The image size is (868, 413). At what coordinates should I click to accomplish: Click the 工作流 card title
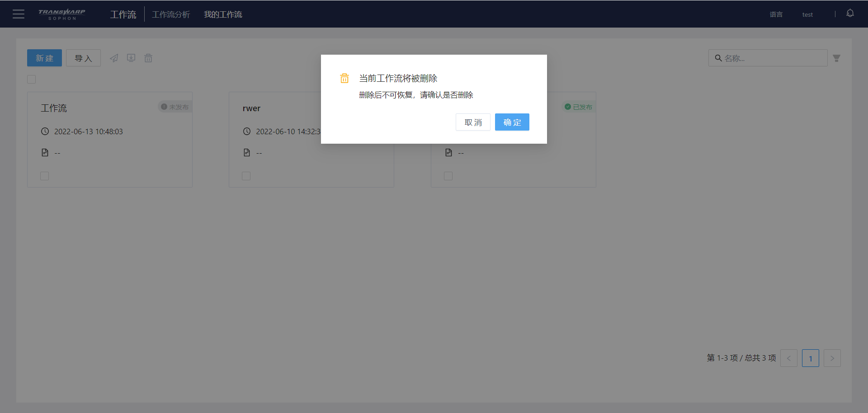click(x=54, y=108)
